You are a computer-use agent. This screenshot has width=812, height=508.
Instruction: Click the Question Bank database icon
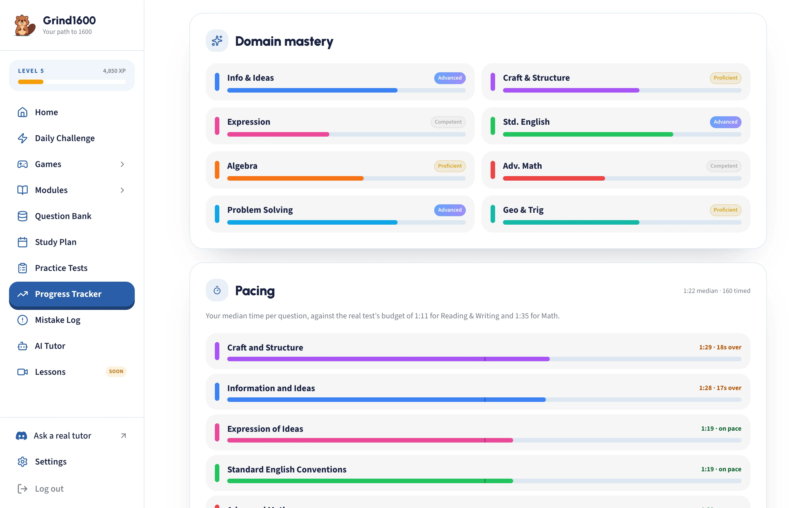[x=23, y=216]
